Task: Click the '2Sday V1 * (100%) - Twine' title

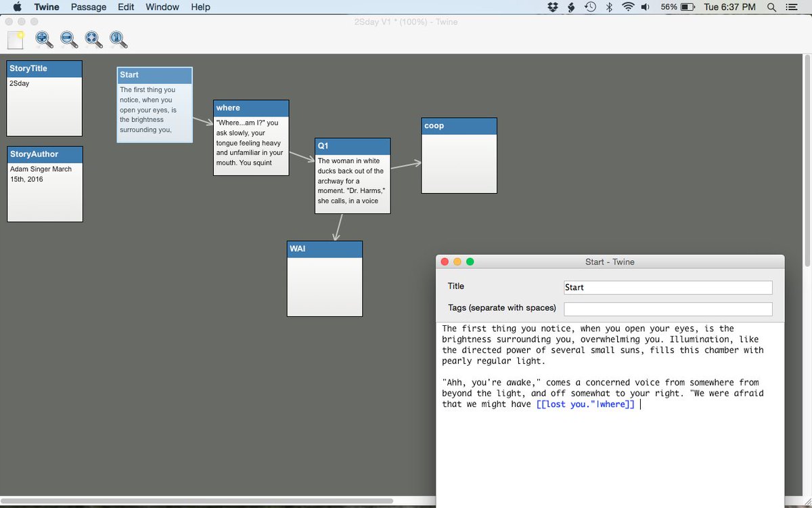Action: pyautogui.click(x=406, y=22)
